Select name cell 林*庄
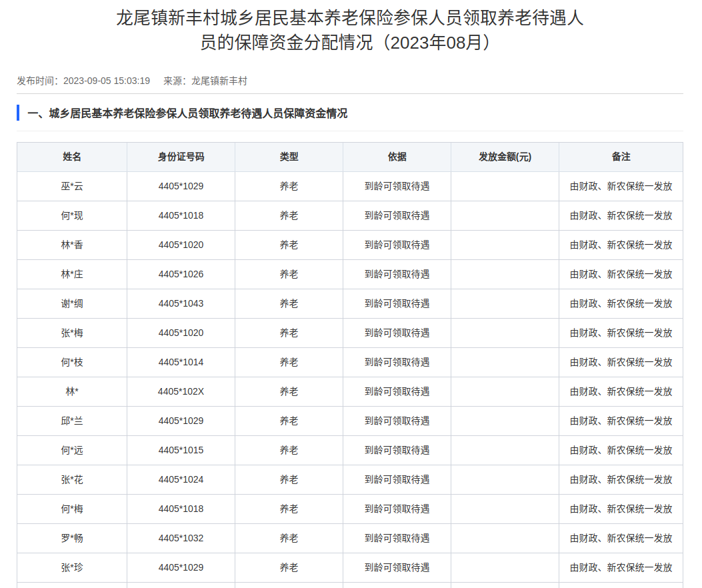Screen dimensions: 702x588 (x=72, y=274)
